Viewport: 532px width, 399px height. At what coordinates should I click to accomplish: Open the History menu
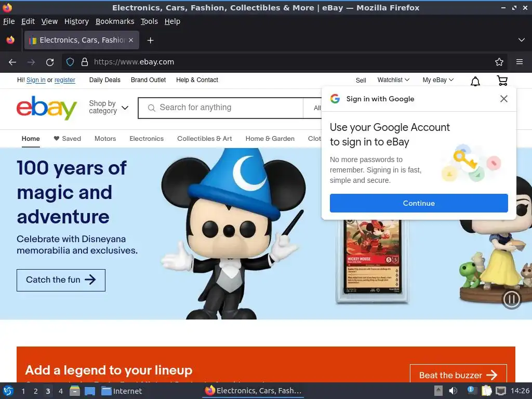coord(76,21)
